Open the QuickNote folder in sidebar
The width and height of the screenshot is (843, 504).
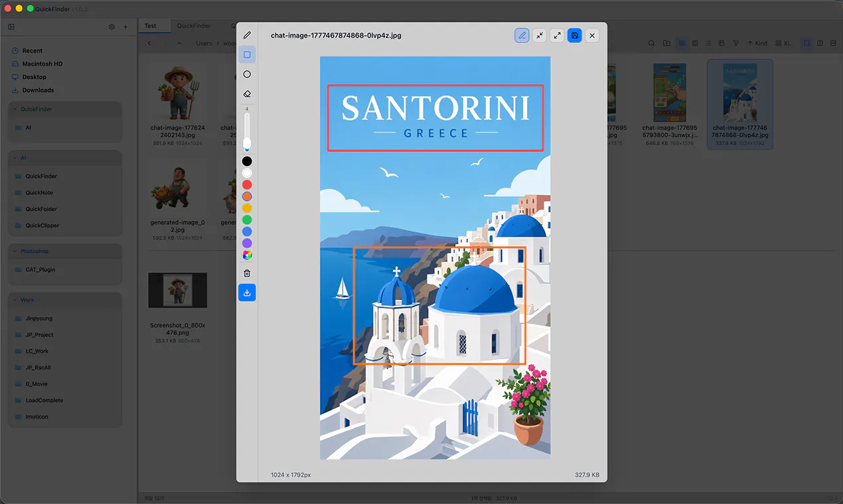click(x=65, y=193)
